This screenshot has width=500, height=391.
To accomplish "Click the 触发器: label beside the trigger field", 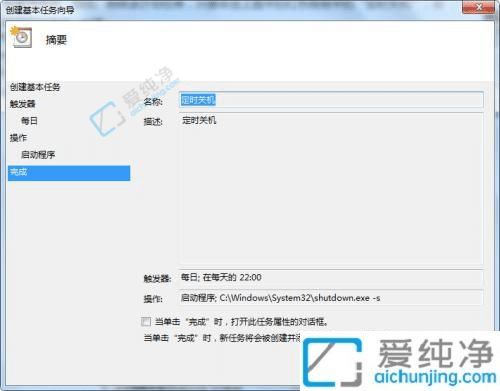I will pos(157,278).
